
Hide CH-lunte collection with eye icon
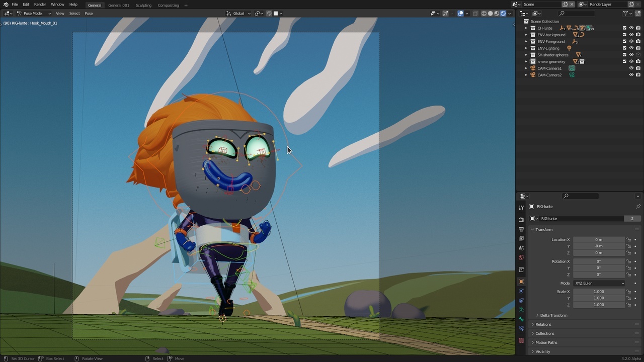631,28
